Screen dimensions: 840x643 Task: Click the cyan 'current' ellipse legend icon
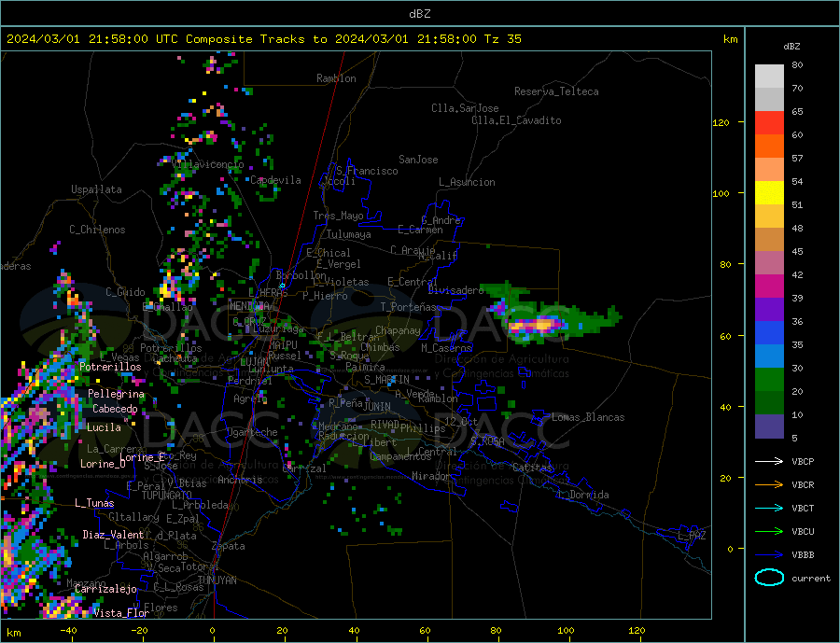tap(769, 578)
